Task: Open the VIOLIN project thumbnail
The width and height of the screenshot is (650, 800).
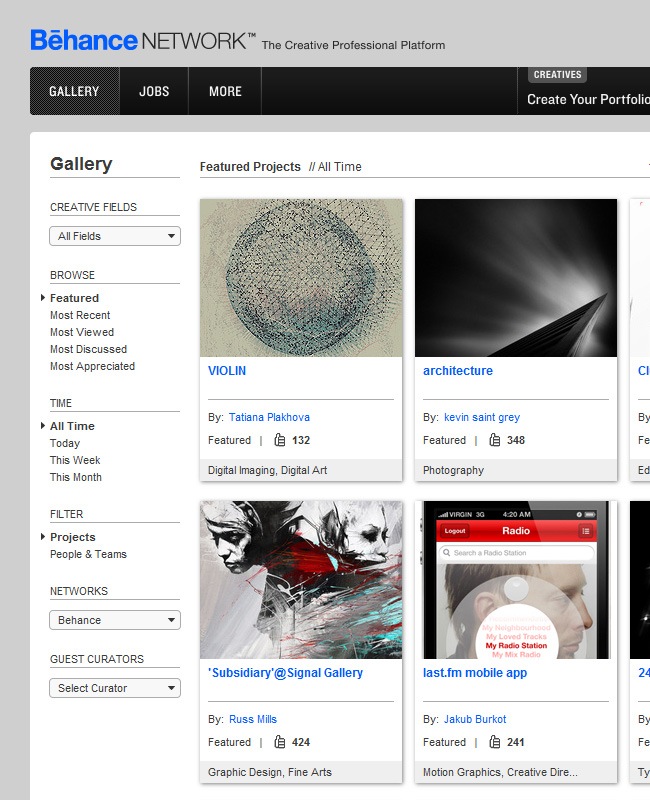Action: pyautogui.click(x=301, y=278)
